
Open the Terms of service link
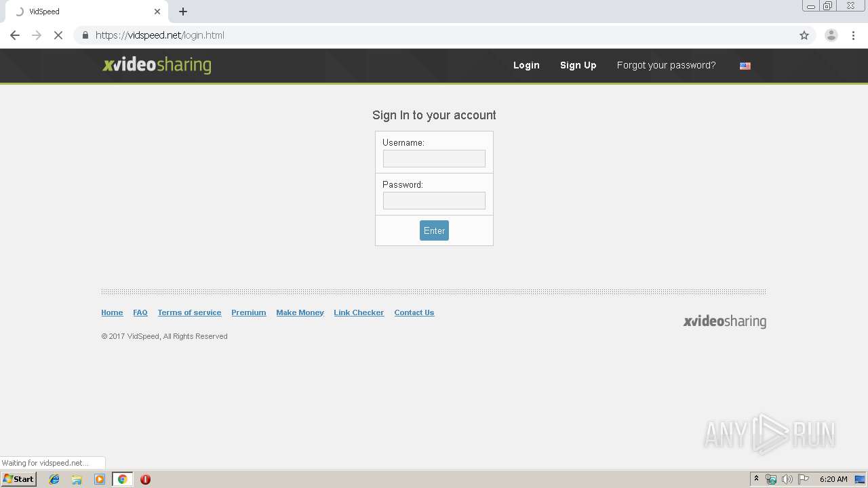[189, 312]
